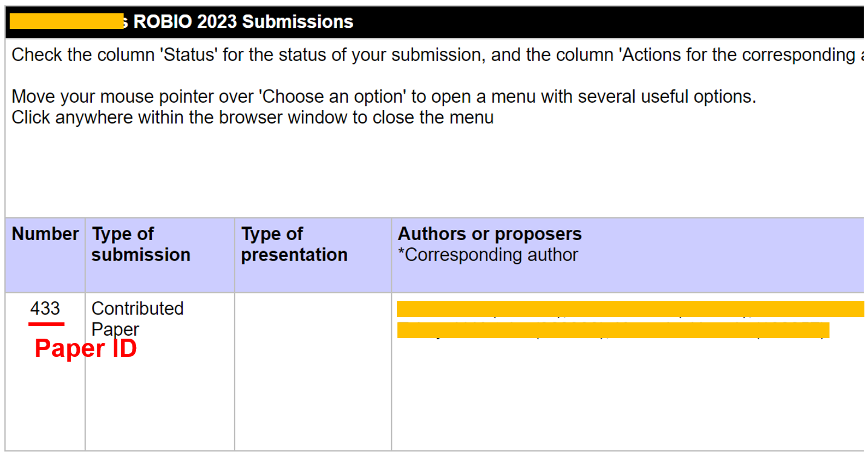The width and height of the screenshot is (868, 453).
Task: Select the Authors or proposers header
Action: (x=489, y=234)
